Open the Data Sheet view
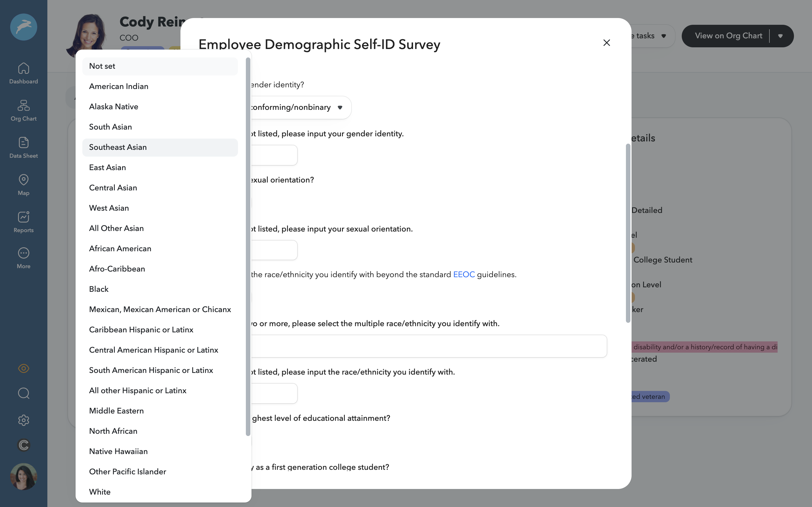Image resolution: width=812 pixels, height=507 pixels. coord(23,148)
